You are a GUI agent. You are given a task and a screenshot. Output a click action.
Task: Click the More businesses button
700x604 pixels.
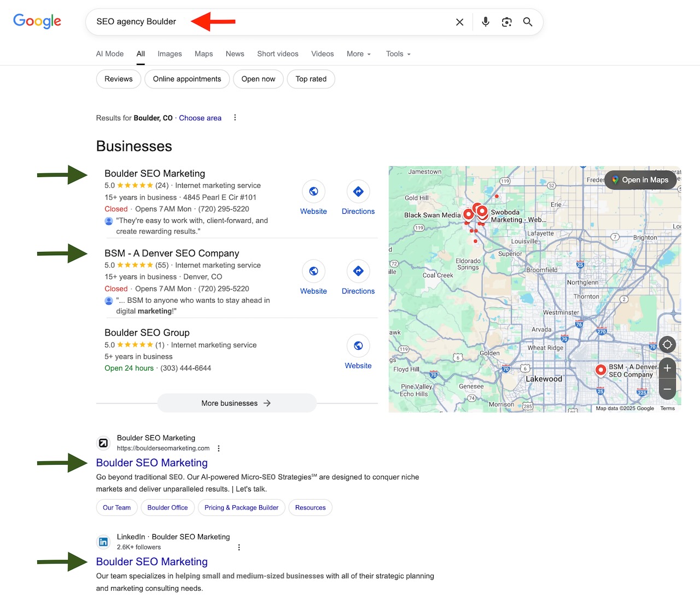[x=236, y=403]
